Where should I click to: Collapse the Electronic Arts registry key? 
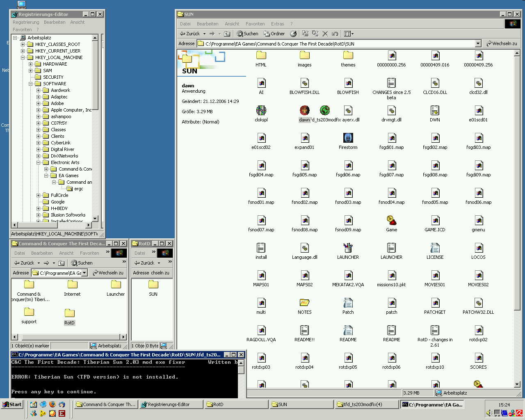(38, 162)
